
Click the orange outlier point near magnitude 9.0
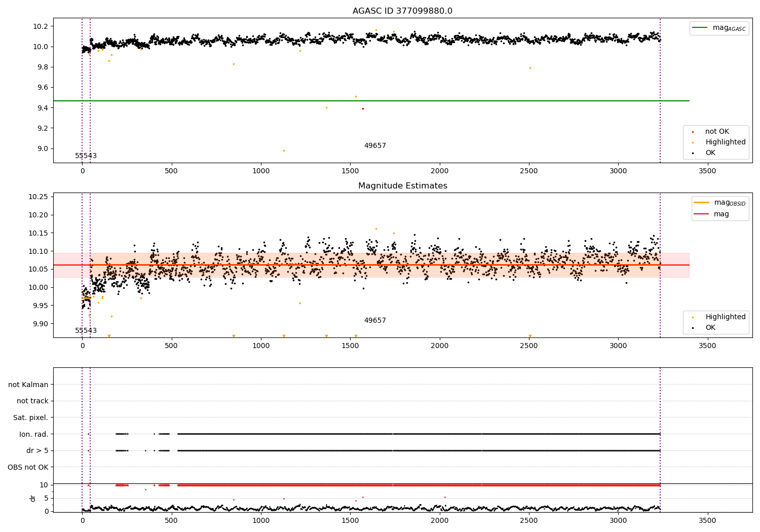pos(284,150)
